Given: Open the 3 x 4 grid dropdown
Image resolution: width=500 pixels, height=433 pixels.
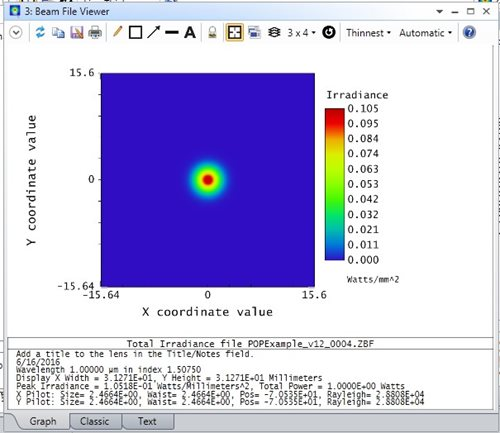Looking at the screenshot, I should (301, 33).
